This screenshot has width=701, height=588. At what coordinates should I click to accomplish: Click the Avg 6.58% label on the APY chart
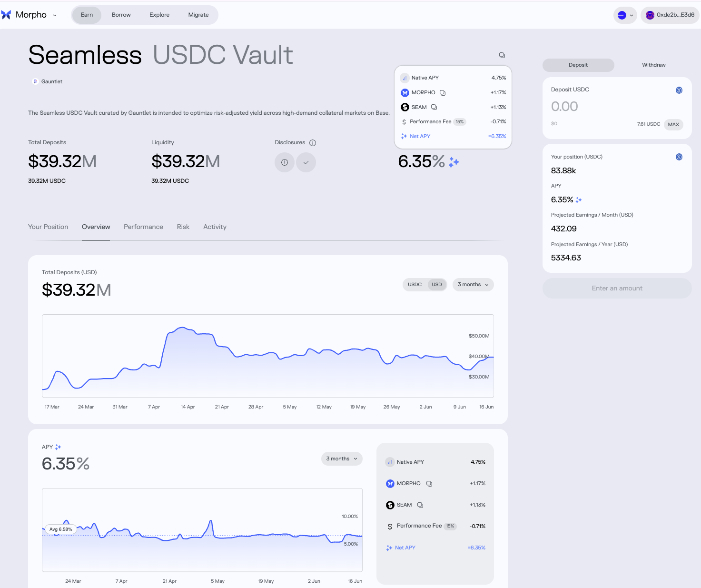pyautogui.click(x=61, y=529)
